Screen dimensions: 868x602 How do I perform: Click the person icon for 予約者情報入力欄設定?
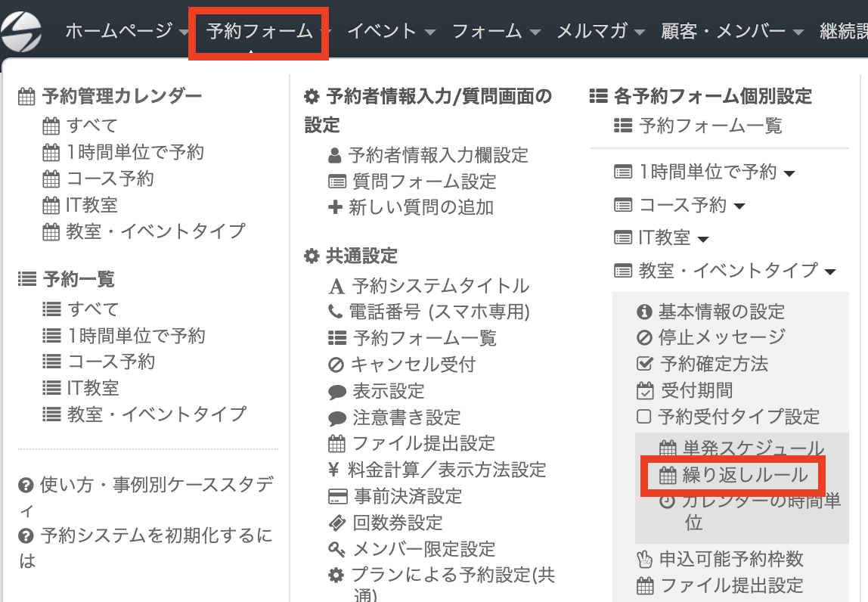[x=334, y=156]
